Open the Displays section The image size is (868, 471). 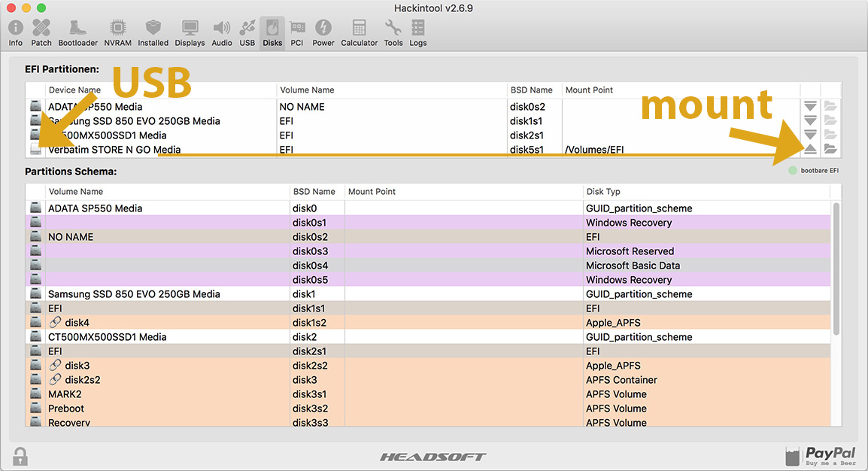click(190, 33)
